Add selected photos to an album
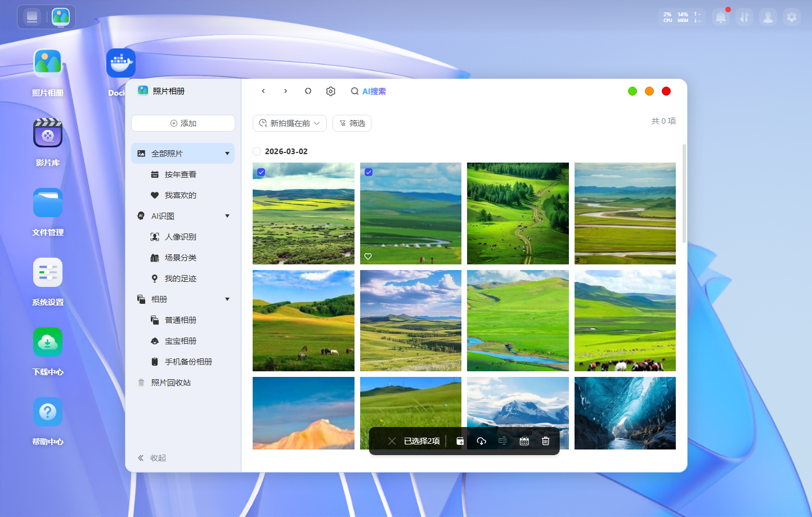The width and height of the screenshot is (812, 517). coord(460,441)
